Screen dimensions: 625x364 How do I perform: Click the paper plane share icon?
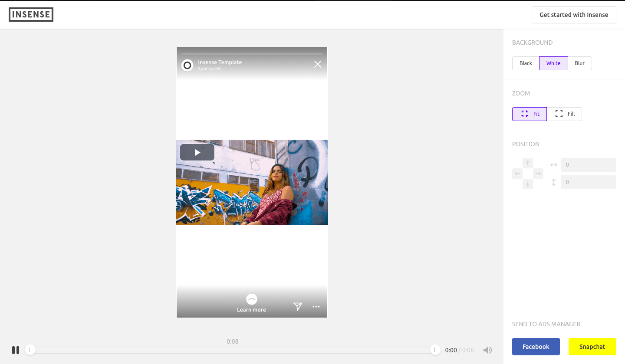pos(297,307)
